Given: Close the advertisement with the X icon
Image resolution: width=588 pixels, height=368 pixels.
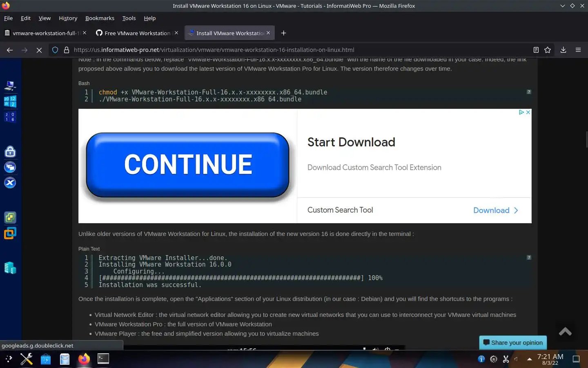Looking at the screenshot, I should (528, 112).
